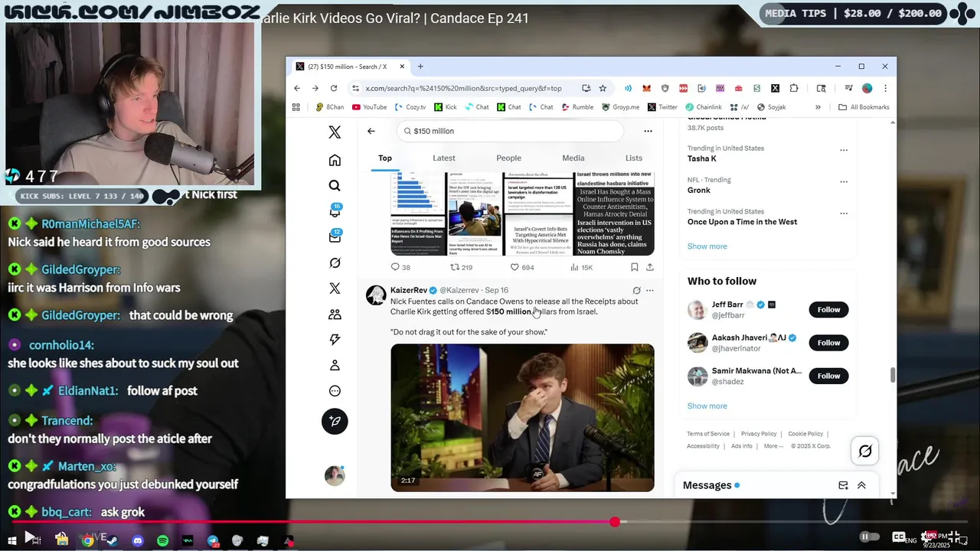This screenshot has width=980, height=551.
Task: Open Spotify from the taskbar
Action: pos(162,540)
